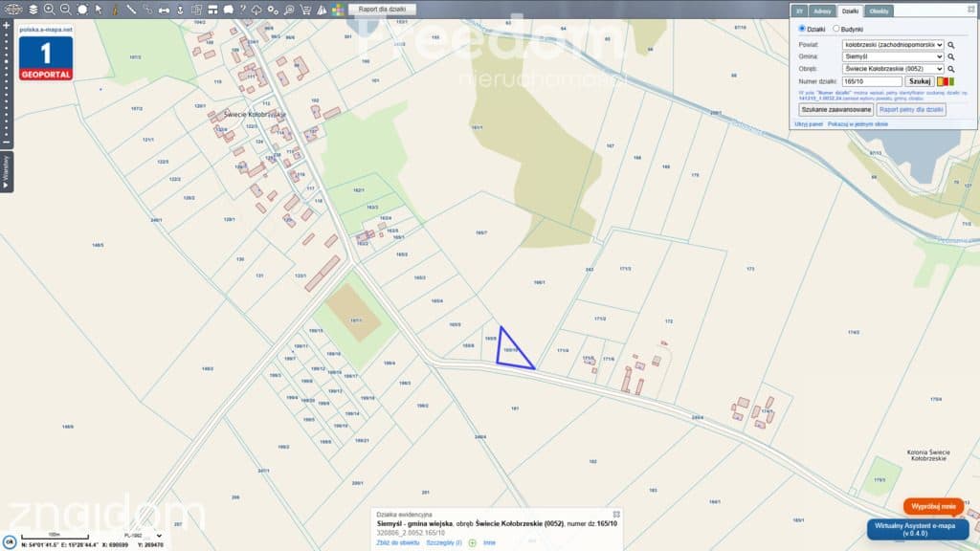The image size is (980, 551).
Task: Select the zoom in magnifier tool
Action: coord(50,10)
